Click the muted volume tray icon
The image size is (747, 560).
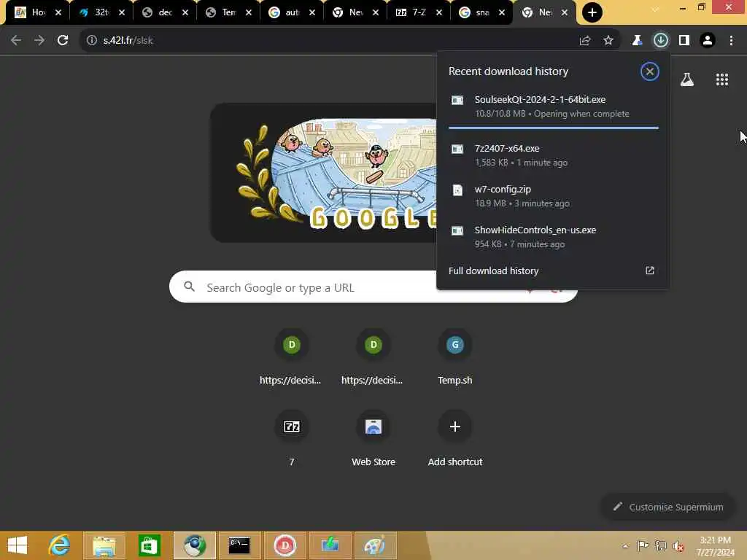pyautogui.click(x=678, y=545)
